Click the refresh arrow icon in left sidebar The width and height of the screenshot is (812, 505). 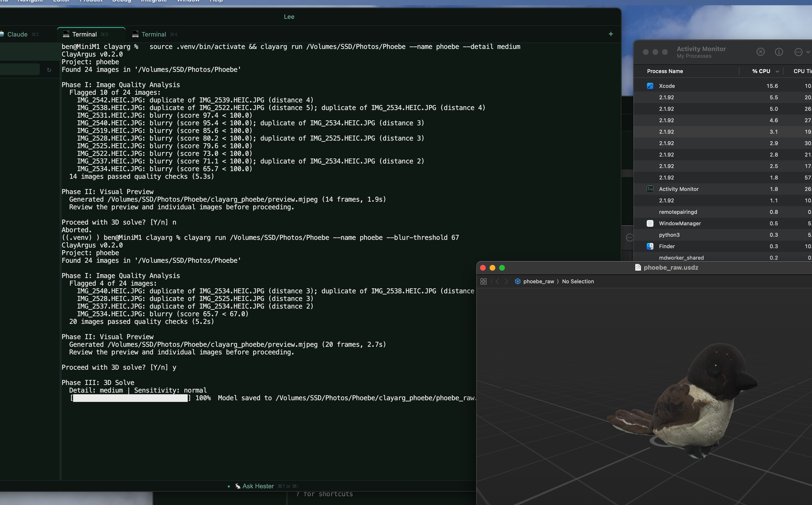pos(49,70)
